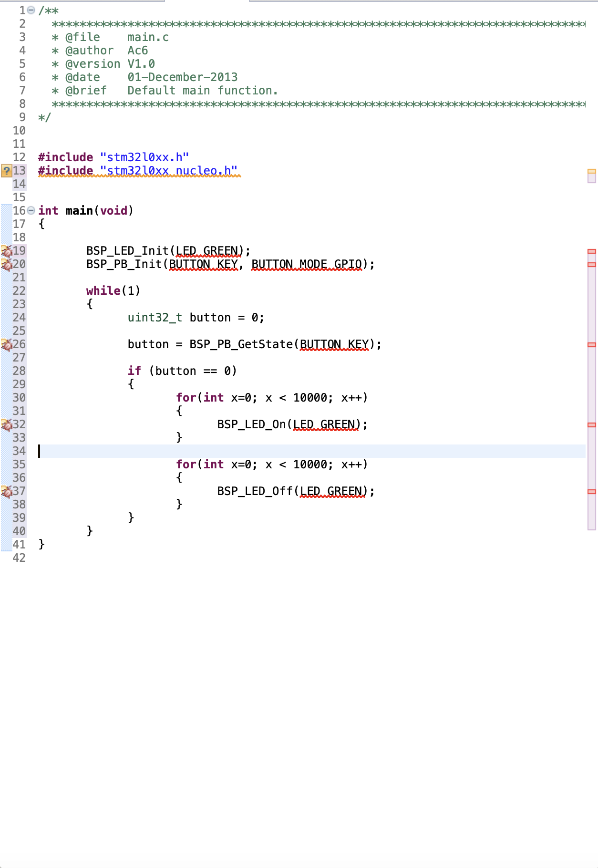Viewport: 598px width, 868px height.
Task: Click line number 42 in the gutter
Action: (19, 558)
